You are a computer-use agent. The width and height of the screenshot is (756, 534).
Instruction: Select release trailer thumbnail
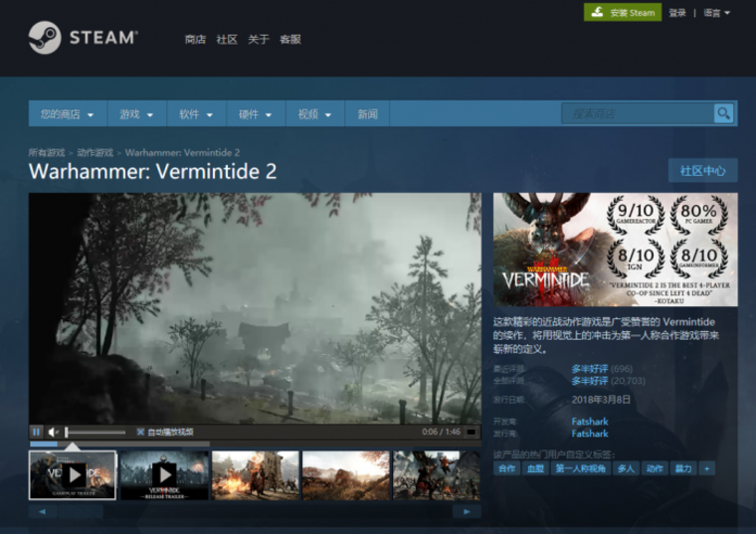[x=164, y=475]
